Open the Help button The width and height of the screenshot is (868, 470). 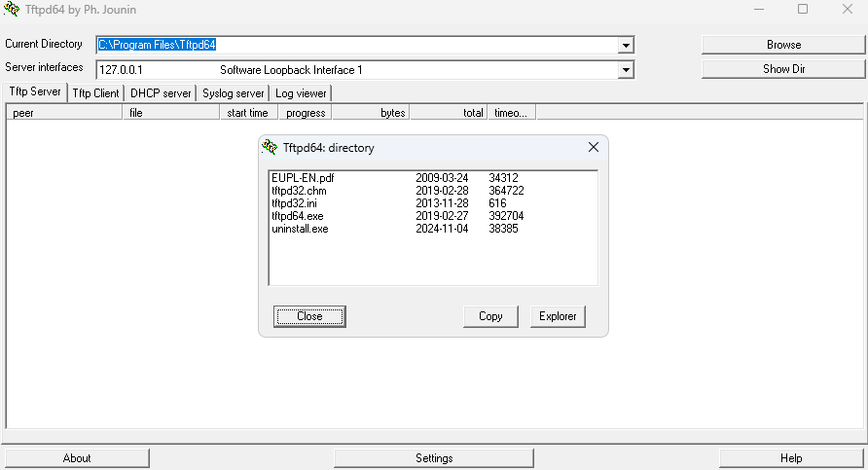791,457
